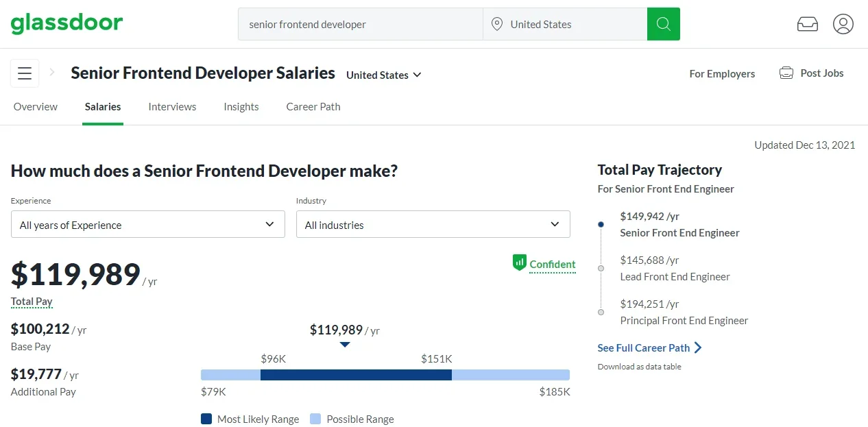Click the Post Jobs briefcase icon

coord(786,73)
